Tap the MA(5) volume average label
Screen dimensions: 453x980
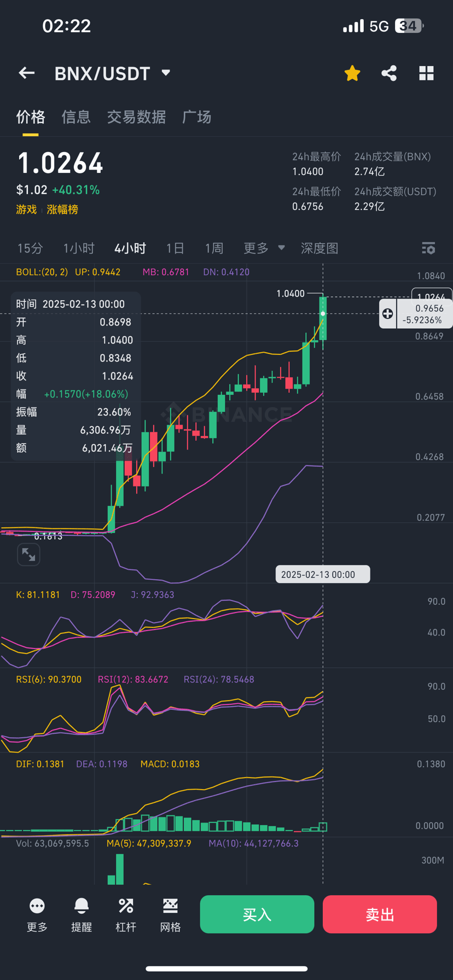click(x=149, y=843)
